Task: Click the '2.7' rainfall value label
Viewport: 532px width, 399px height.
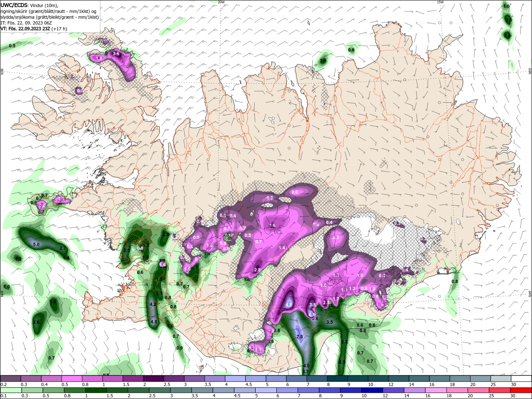Action: pos(63,248)
